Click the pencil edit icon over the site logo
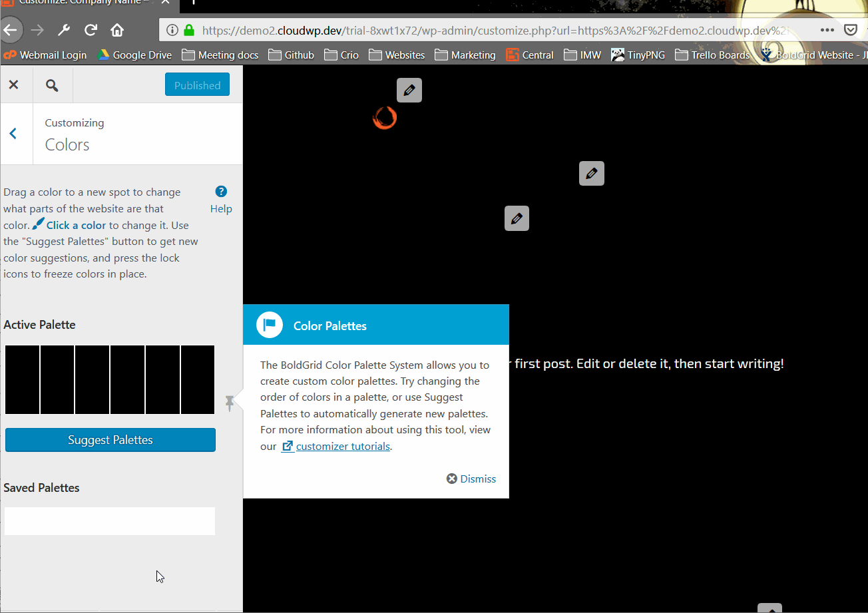Image resolution: width=868 pixels, height=613 pixels. [409, 90]
